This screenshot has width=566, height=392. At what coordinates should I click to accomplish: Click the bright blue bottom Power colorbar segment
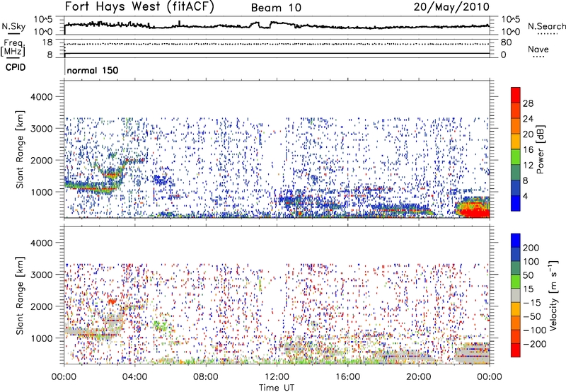click(516, 204)
